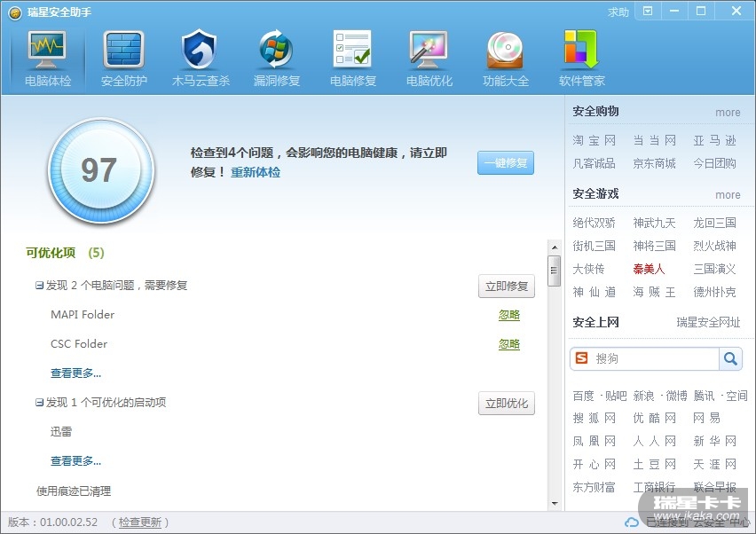Open the 大侠传 game link
The height and width of the screenshot is (534, 756).
click(588, 269)
